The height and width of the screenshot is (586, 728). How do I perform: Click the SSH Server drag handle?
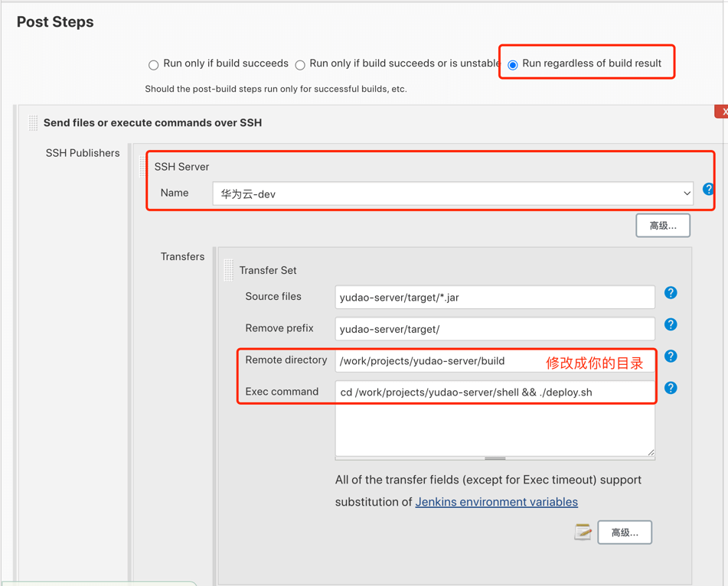point(143,167)
